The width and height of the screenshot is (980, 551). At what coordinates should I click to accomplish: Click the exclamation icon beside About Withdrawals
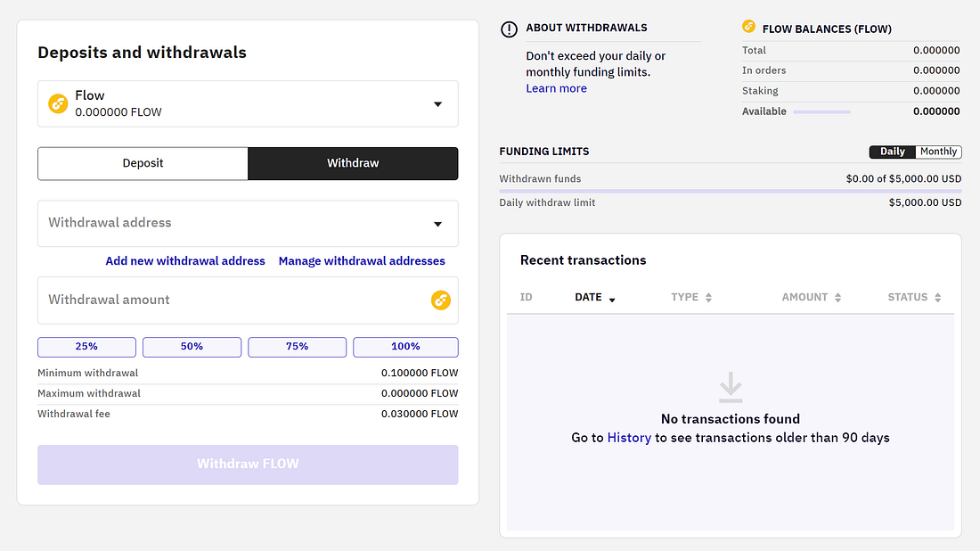(x=509, y=29)
